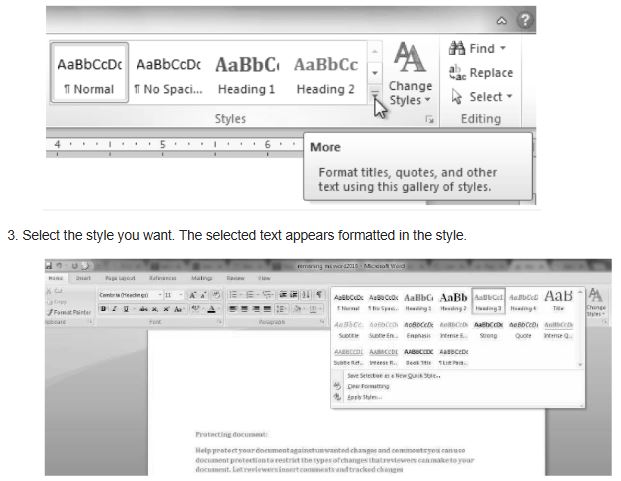The image size is (621, 481).
Task: Select Heading 1 style in top ribbon image
Action: 246,74
